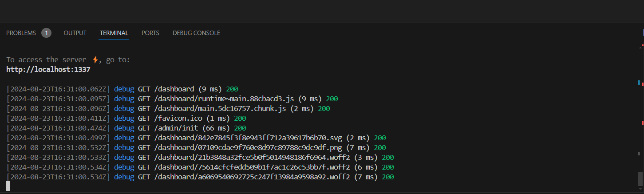Focus the terminal cursor block

click(x=8, y=186)
